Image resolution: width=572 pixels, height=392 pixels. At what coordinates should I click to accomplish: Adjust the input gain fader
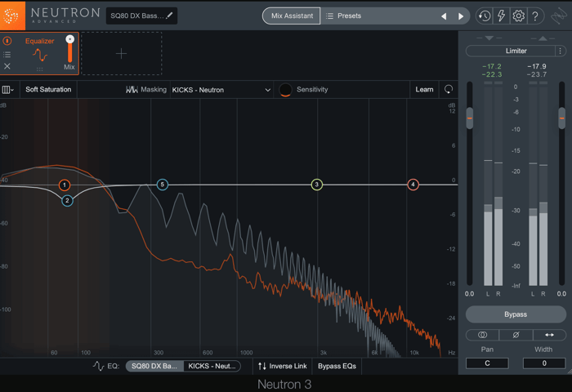(x=470, y=118)
